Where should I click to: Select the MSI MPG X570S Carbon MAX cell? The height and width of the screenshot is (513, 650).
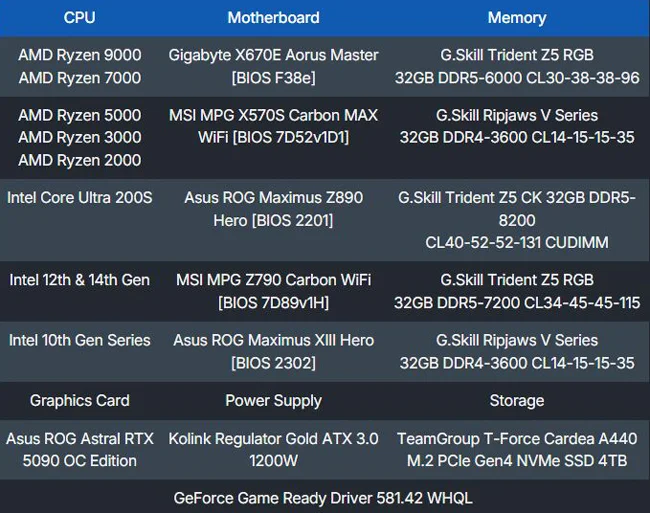click(x=273, y=126)
